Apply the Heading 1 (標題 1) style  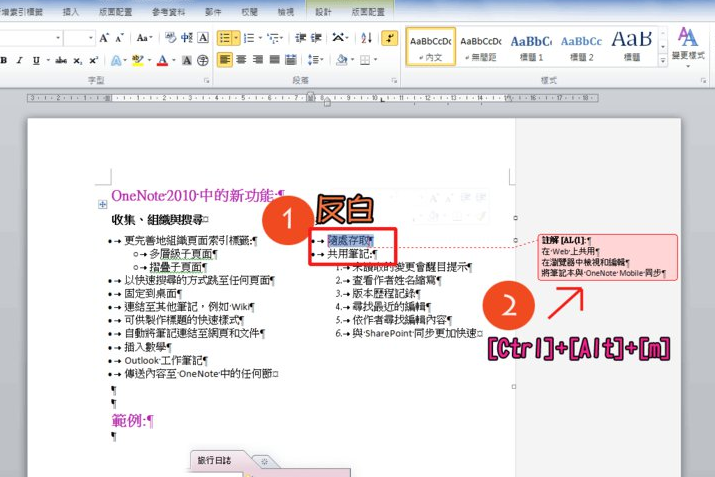click(x=531, y=47)
